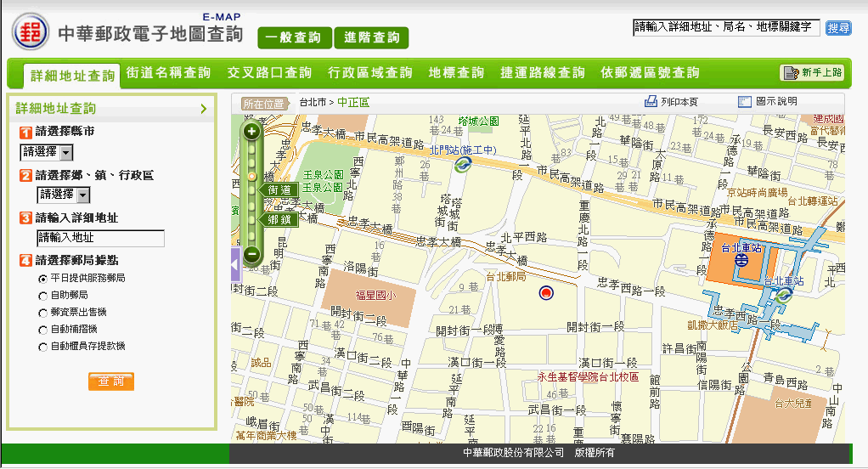
Task: Click the legend icon beside 圖示說明
Action: pos(745,101)
